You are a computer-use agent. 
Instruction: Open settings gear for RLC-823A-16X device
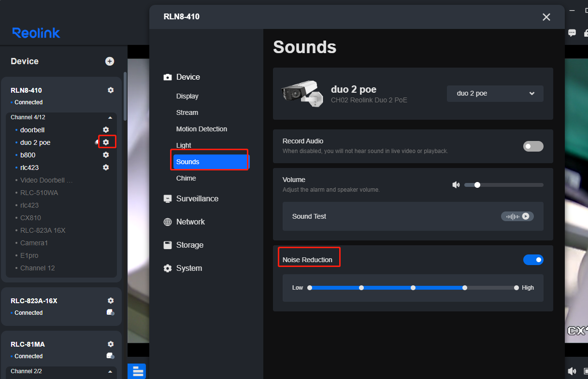(111, 301)
